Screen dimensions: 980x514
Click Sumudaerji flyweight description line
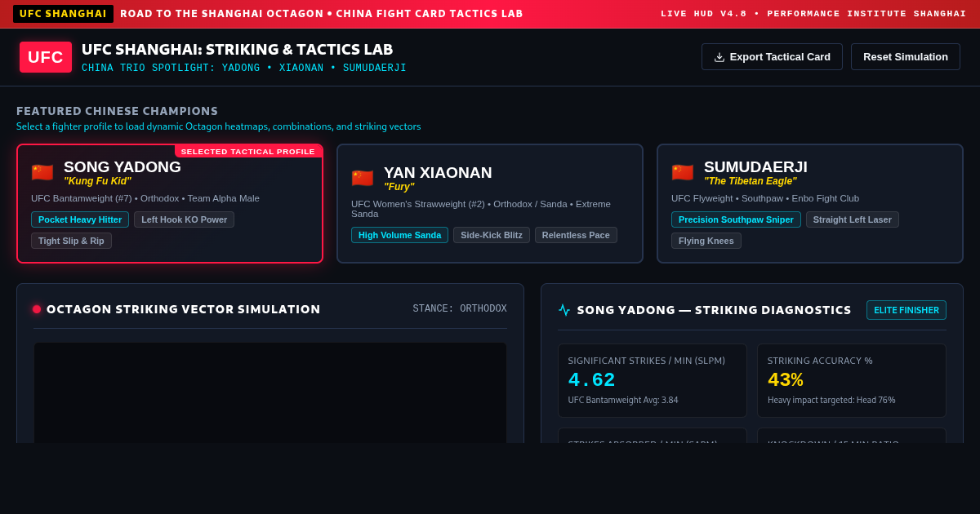765,198
